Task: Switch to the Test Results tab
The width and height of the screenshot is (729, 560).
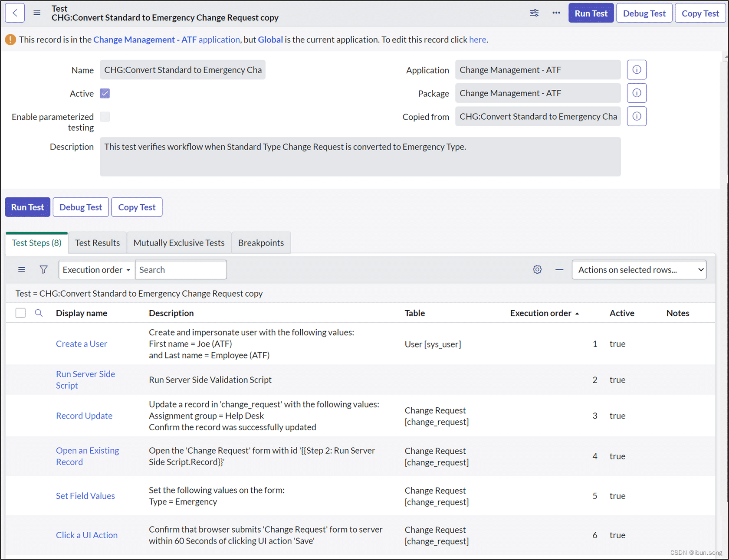Action: pos(98,243)
